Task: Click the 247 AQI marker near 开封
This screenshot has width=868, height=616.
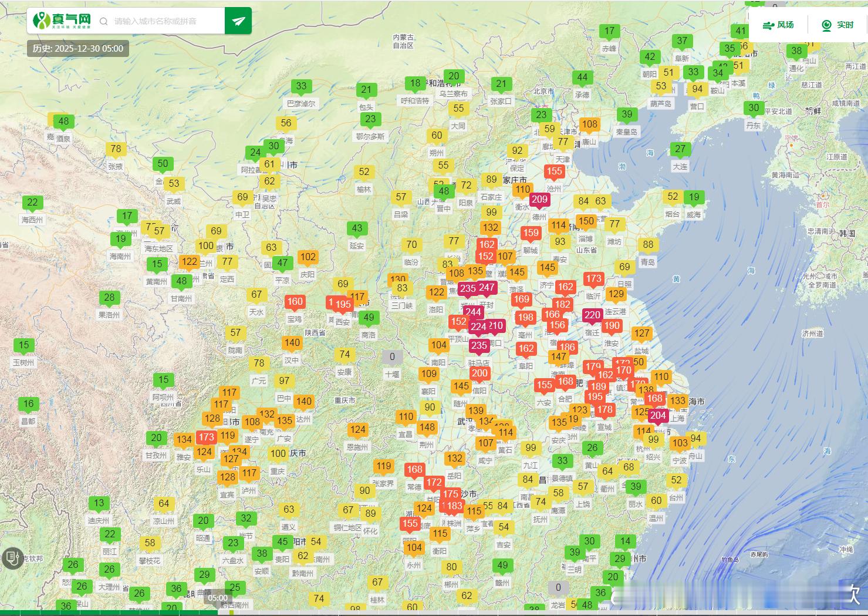Action: click(487, 288)
